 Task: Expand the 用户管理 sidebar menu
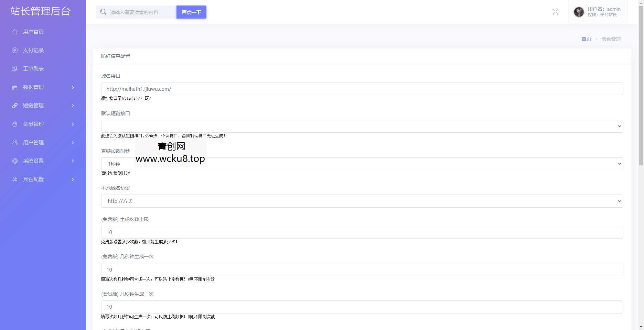(43, 143)
